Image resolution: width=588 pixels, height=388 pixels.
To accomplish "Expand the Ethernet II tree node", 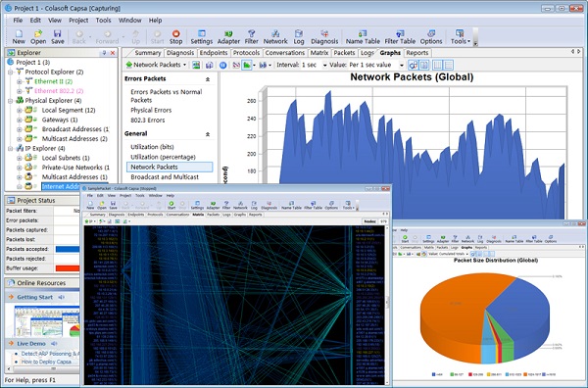I will [x=20, y=81].
